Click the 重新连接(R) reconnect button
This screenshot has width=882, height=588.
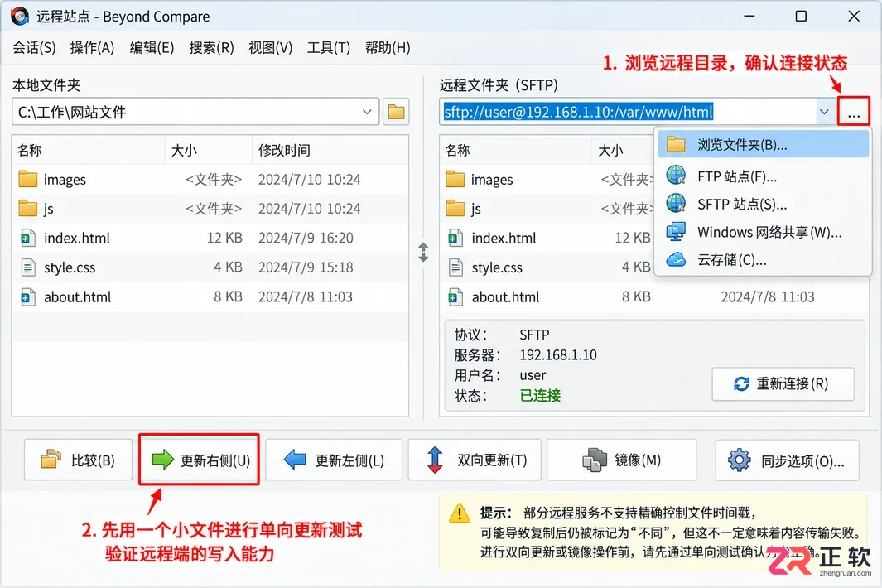click(x=783, y=383)
